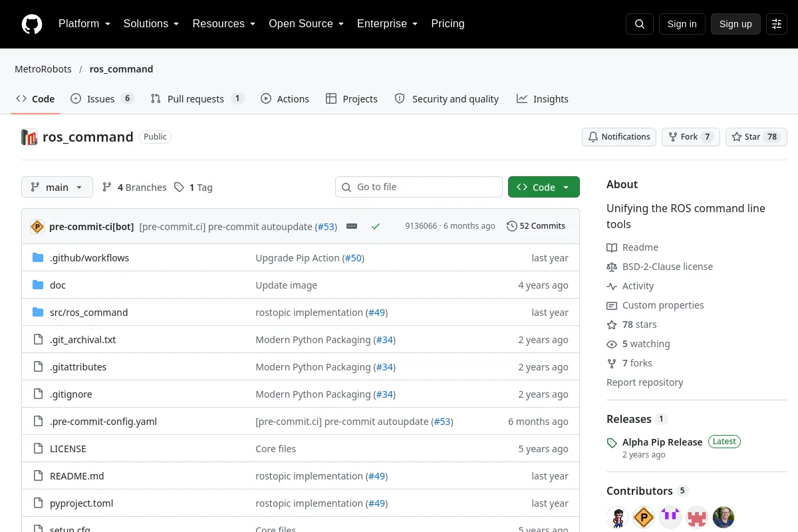Switch to Security and quality tab

(447, 99)
